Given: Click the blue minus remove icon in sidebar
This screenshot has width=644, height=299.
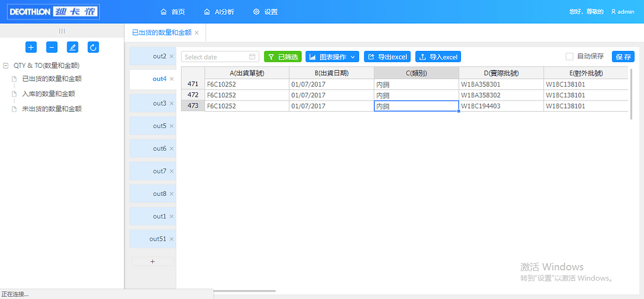Looking at the screenshot, I should click(52, 47).
